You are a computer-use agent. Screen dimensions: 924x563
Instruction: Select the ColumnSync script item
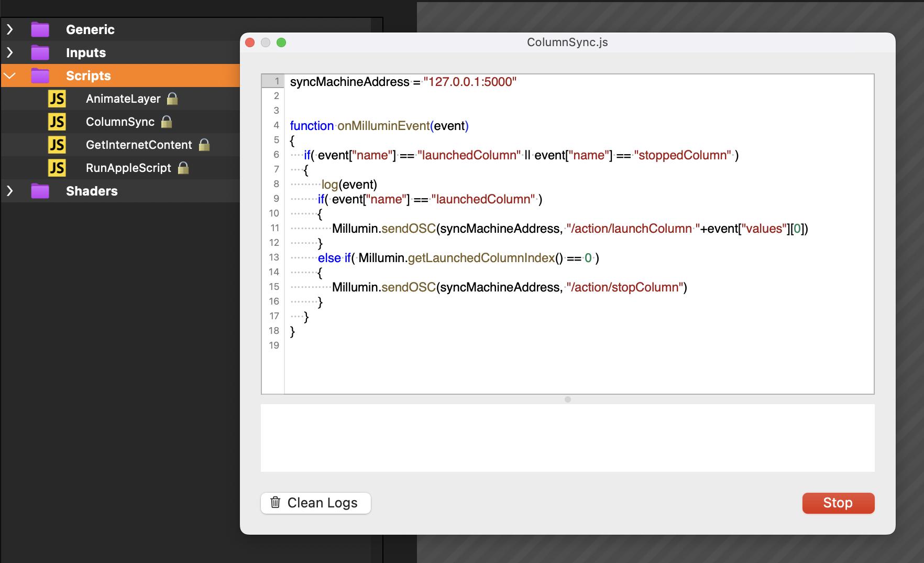click(x=120, y=122)
